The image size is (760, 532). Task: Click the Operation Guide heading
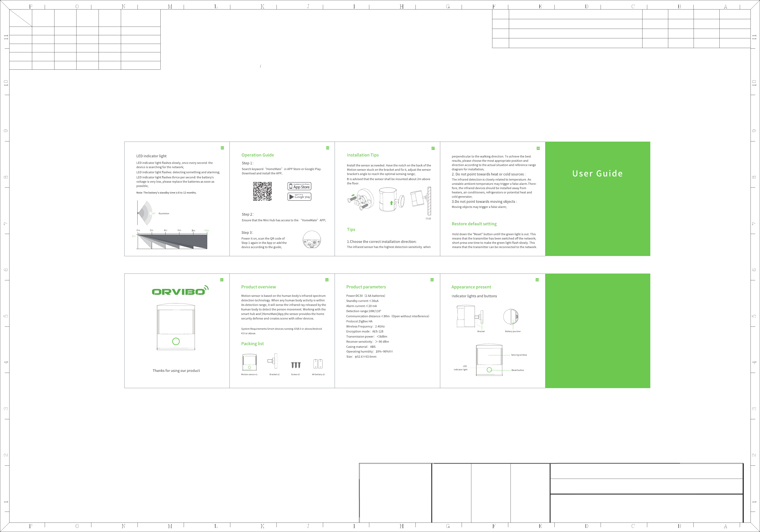(258, 155)
